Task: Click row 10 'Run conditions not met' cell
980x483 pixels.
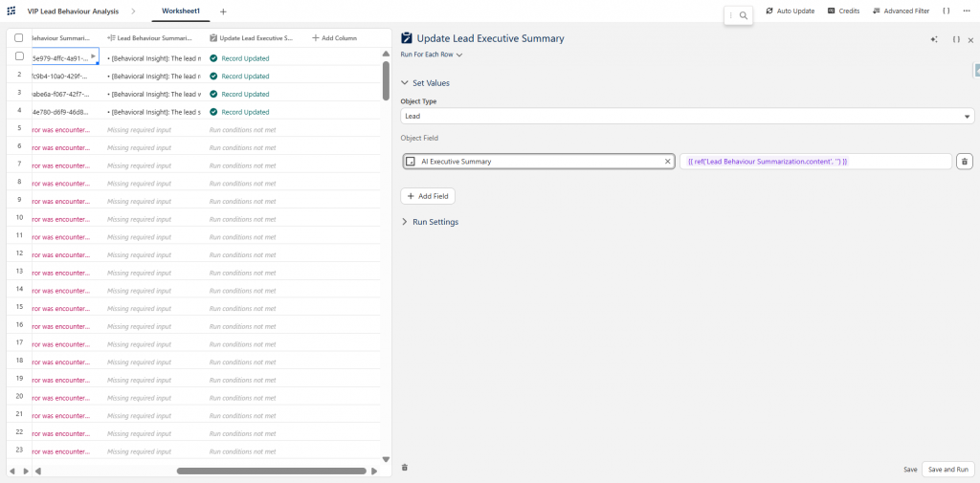Action: coord(242,219)
